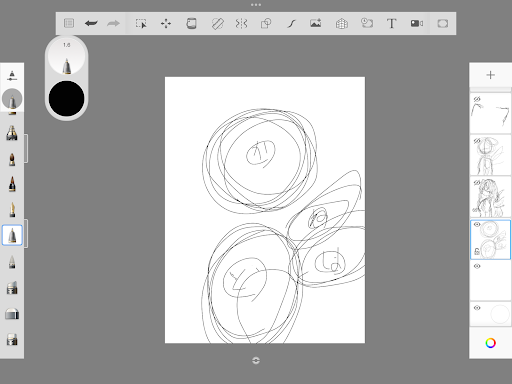Screen dimensions: 512x384
Task: Activate the Selection tool
Action: 141,24
